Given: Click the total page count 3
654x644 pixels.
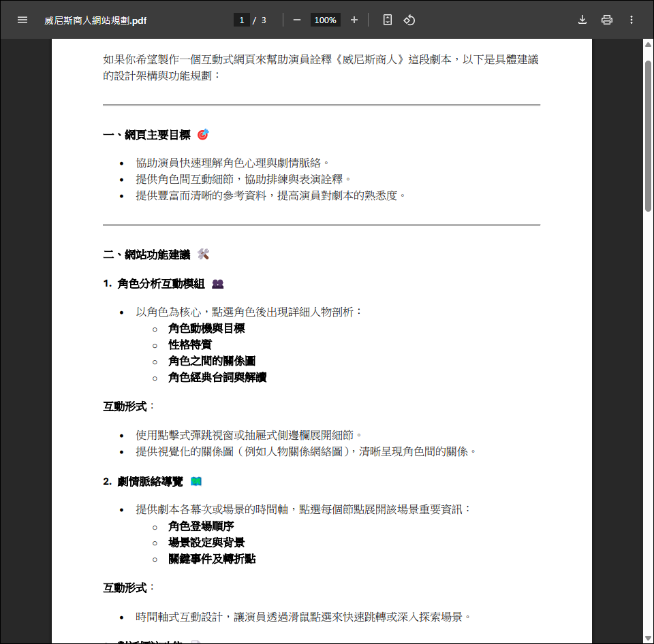Looking at the screenshot, I should pos(264,20).
